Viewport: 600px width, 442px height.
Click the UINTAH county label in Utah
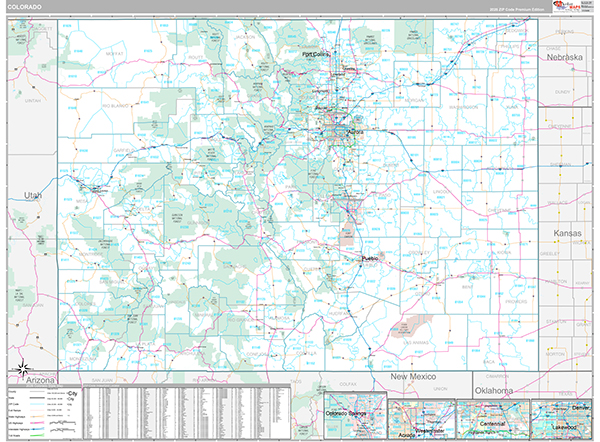point(33,101)
